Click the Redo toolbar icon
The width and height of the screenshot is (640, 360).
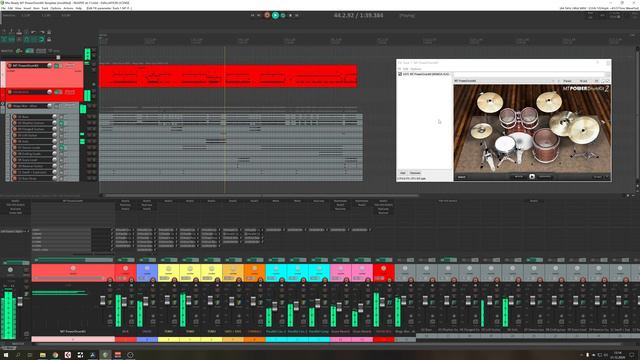point(41,32)
